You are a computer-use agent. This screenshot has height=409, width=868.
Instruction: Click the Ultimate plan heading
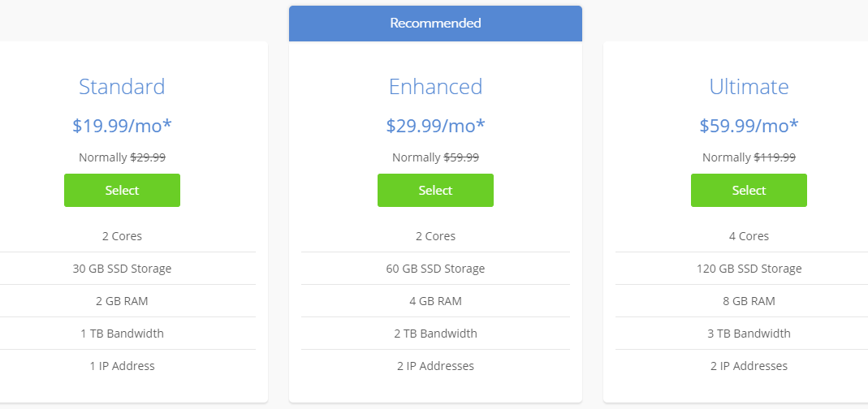click(x=749, y=87)
